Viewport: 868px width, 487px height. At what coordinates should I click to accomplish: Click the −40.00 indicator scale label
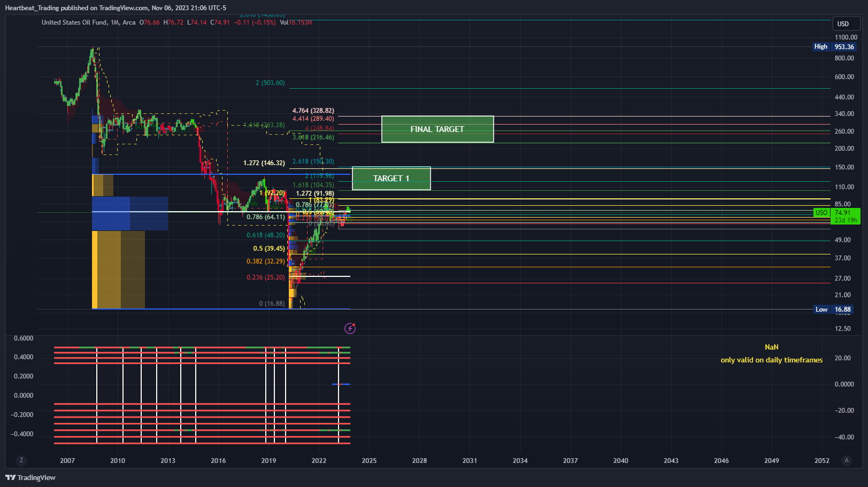(x=844, y=437)
